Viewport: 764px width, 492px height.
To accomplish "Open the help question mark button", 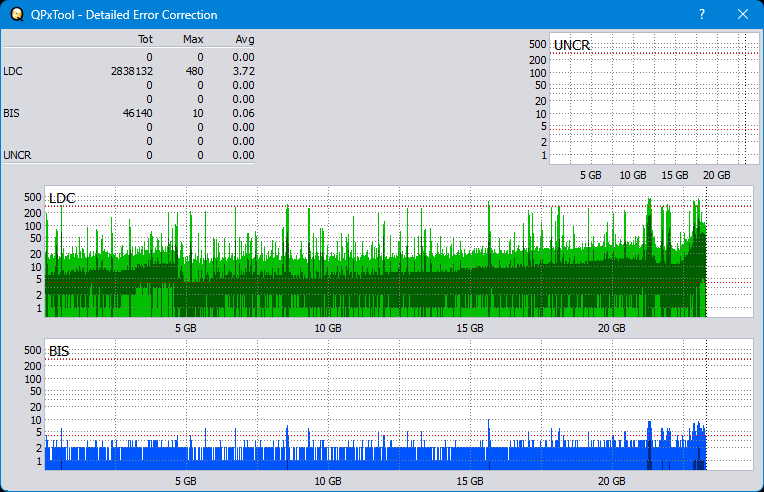I will tap(702, 15).
